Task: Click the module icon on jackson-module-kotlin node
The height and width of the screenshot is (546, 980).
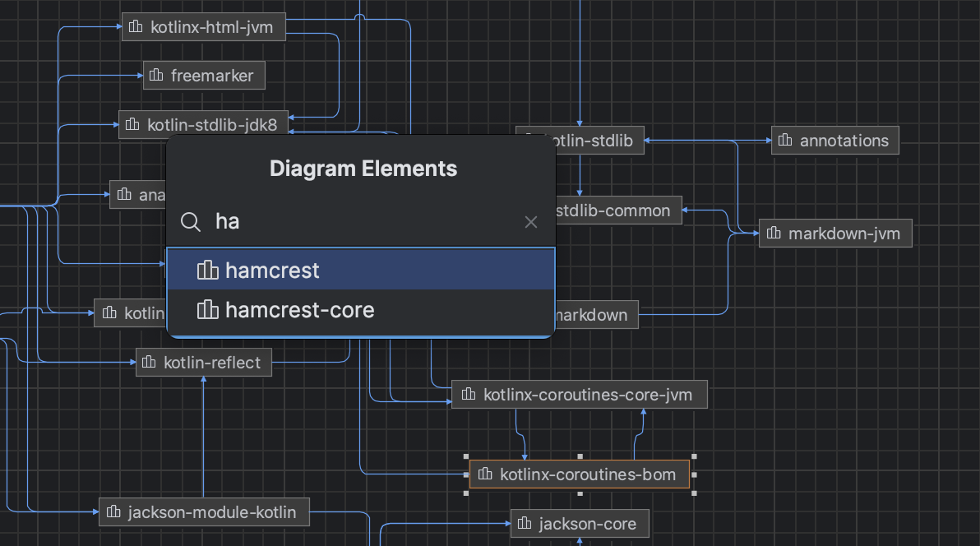Action: tap(114, 511)
